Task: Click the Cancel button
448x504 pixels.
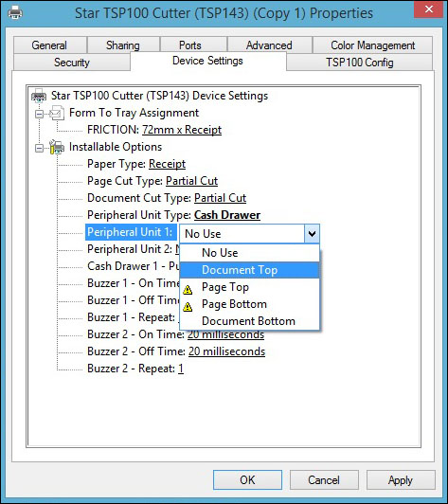Action: click(x=324, y=480)
